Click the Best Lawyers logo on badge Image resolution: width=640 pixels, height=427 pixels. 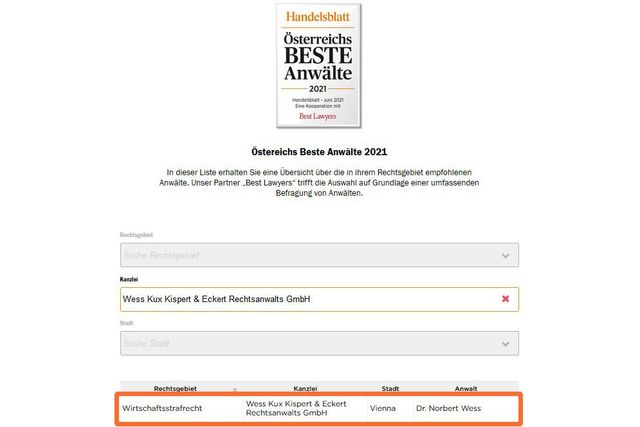tap(318, 116)
